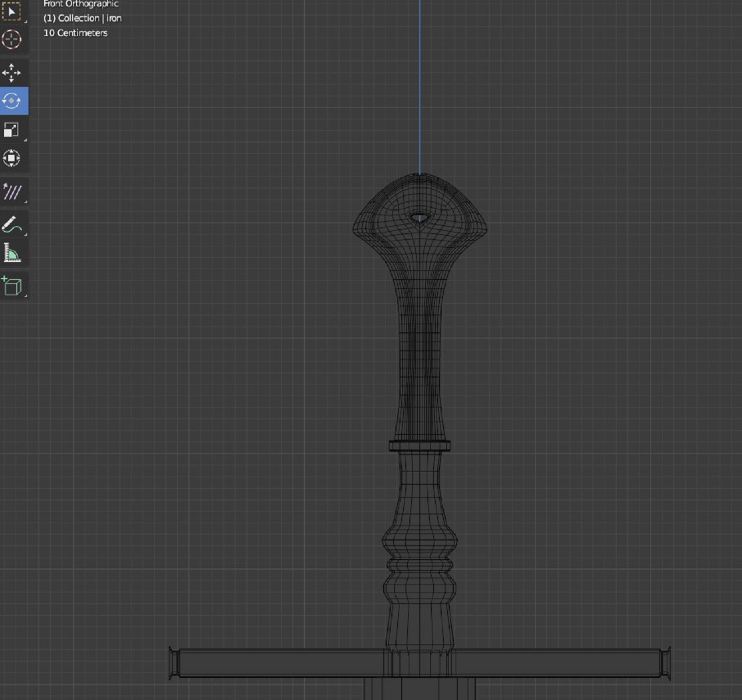742x700 pixels.
Task: Activate the 3D Cursor tool
Action: click(12, 39)
